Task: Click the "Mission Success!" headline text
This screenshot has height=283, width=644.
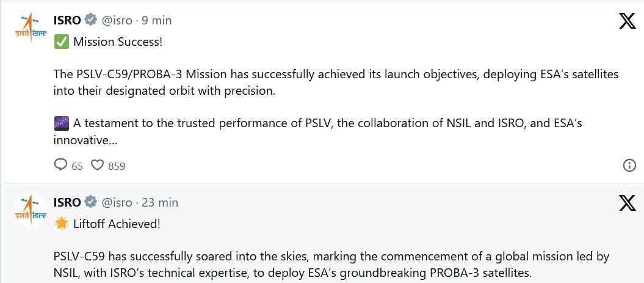Action: tap(118, 42)
